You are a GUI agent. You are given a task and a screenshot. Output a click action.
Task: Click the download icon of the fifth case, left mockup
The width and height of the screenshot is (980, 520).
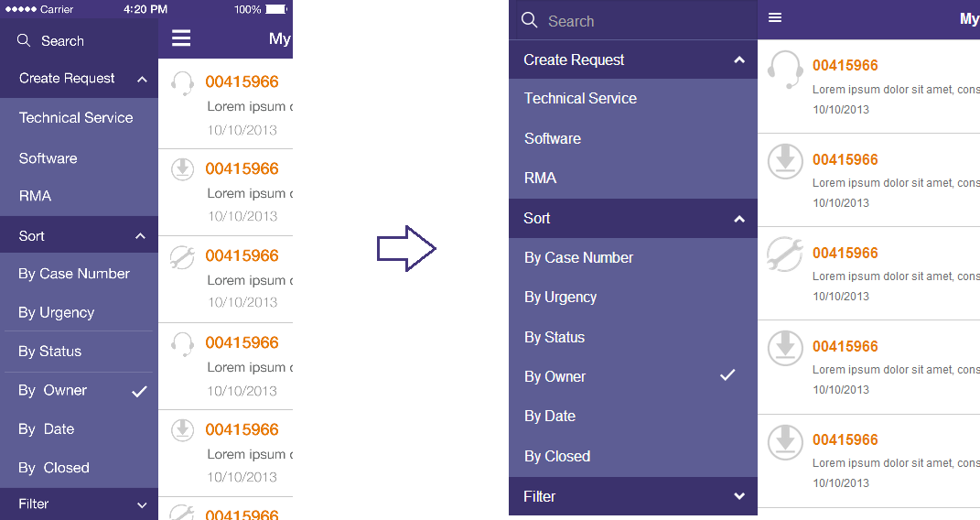pyautogui.click(x=182, y=430)
